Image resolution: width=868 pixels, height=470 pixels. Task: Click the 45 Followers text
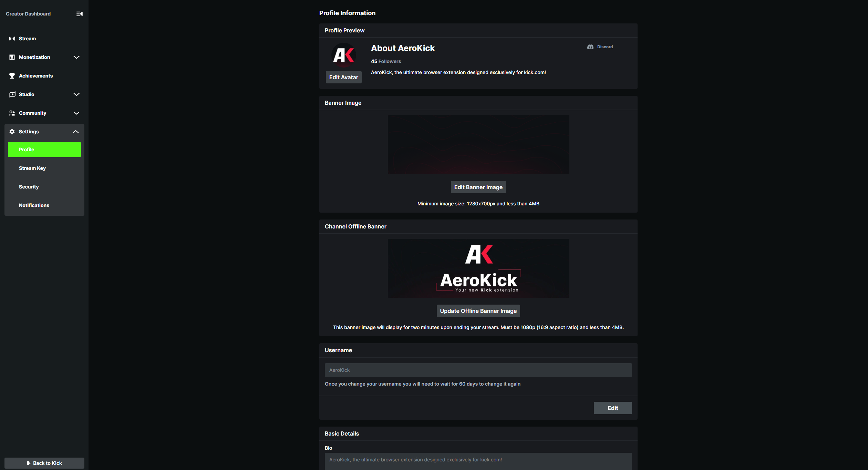[386, 61]
